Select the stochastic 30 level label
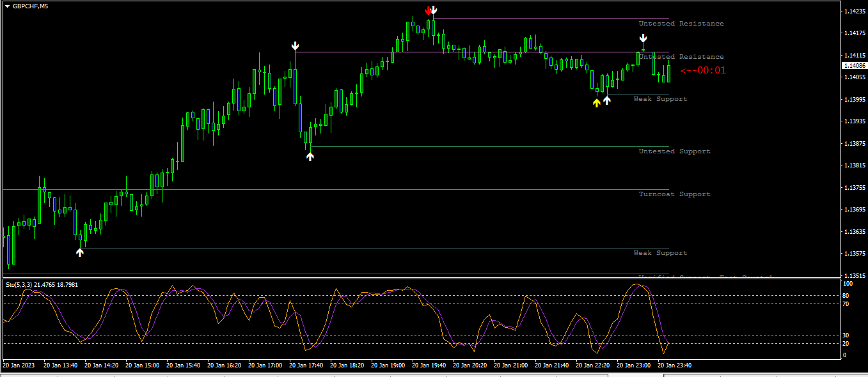 (x=846, y=335)
